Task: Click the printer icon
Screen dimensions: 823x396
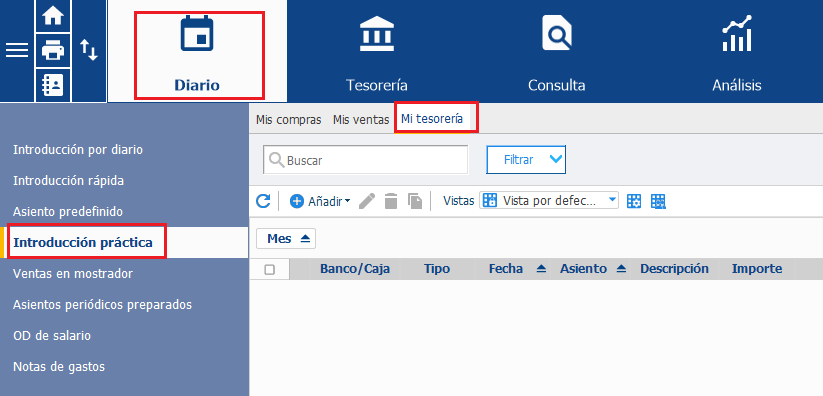Action: tap(52, 51)
